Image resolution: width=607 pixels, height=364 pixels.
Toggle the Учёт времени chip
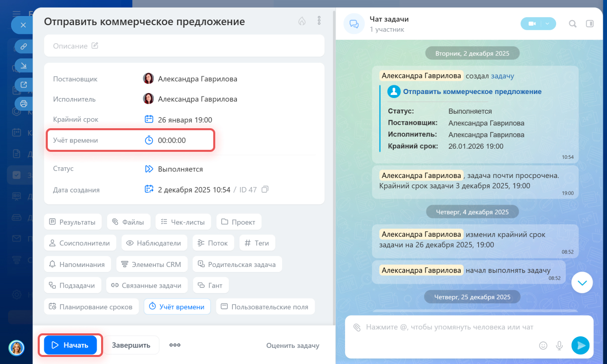coord(177,306)
